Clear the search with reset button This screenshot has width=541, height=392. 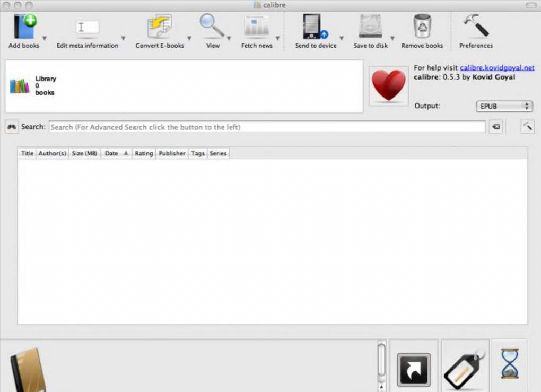tap(496, 127)
